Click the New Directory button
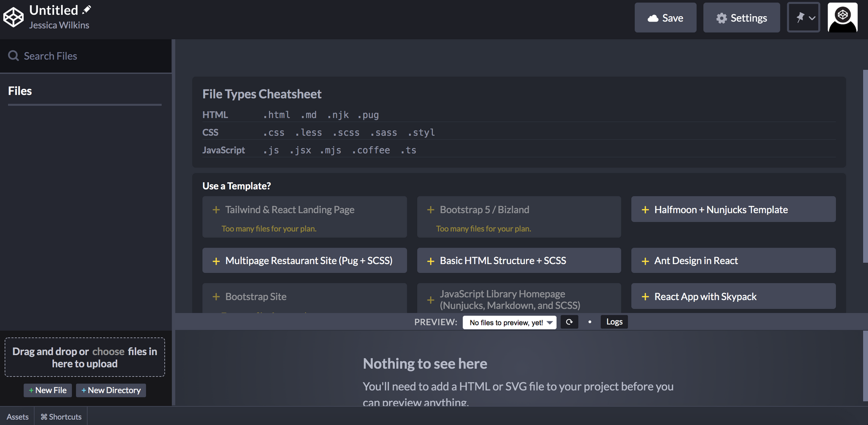This screenshot has height=425, width=868. tap(111, 390)
